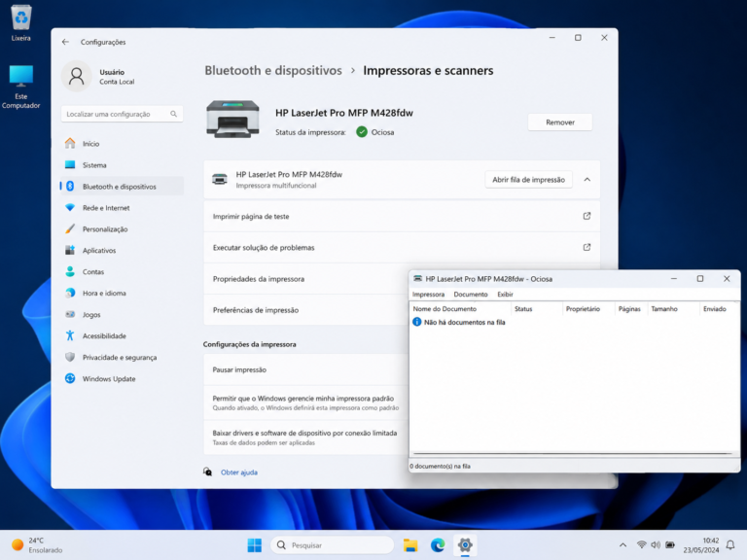This screenshot has height=560, width=747.
Task: Close the print queue window
Action: click(727, 279)
